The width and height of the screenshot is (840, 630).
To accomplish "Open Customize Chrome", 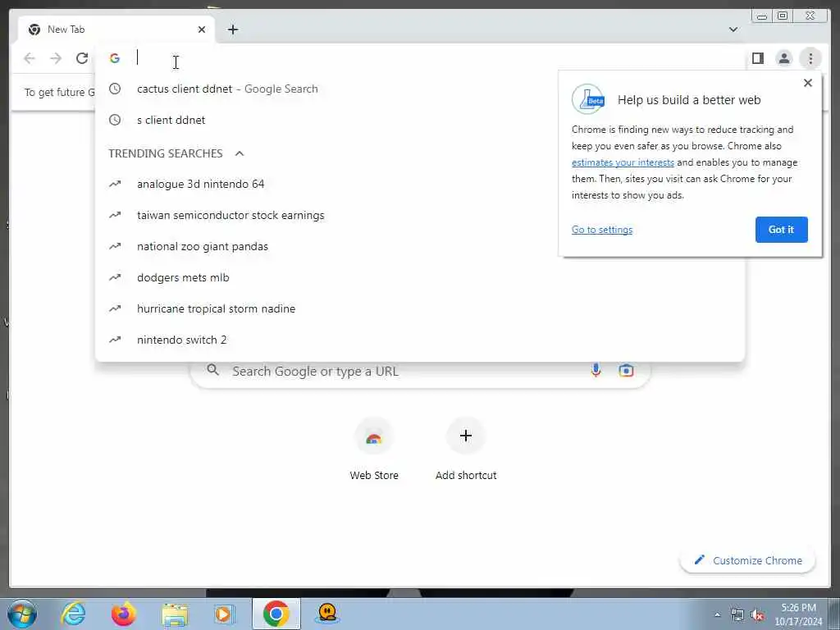I will pos(748,560).
